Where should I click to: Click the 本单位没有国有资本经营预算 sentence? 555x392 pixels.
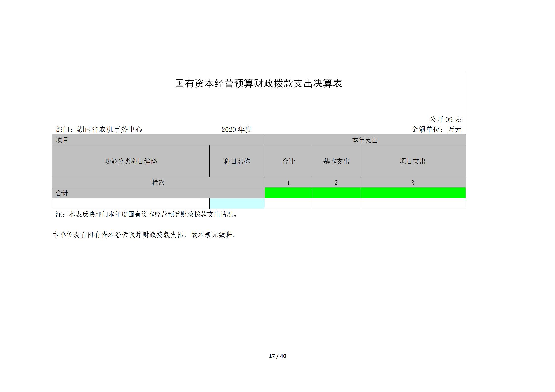145,235
